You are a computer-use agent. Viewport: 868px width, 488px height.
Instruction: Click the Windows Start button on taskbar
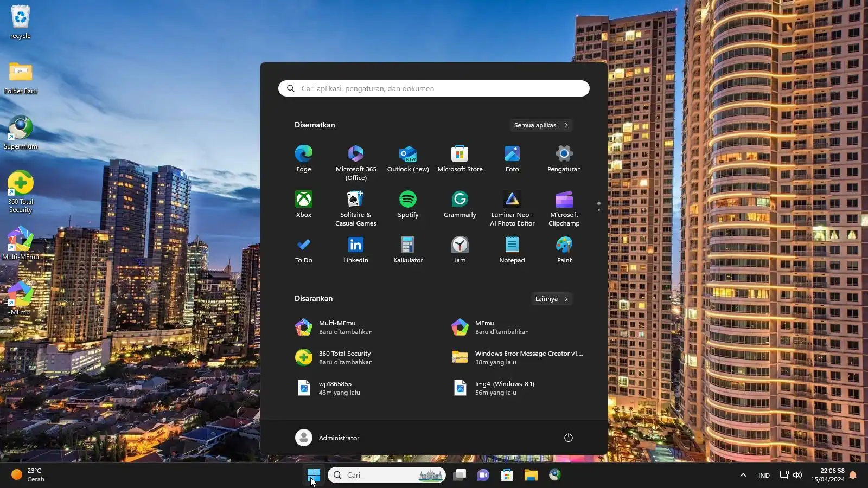pyautogui.click(x=314, y=475)
